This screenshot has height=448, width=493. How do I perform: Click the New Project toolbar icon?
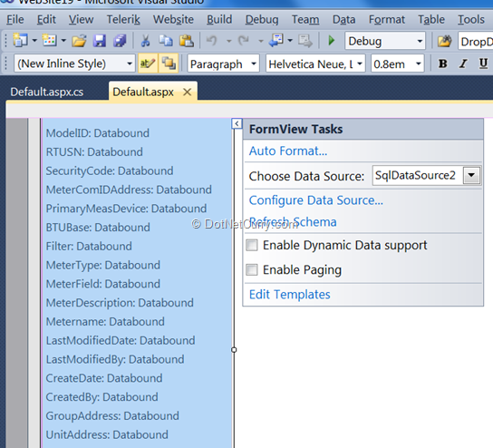click(x=20, y=41)
